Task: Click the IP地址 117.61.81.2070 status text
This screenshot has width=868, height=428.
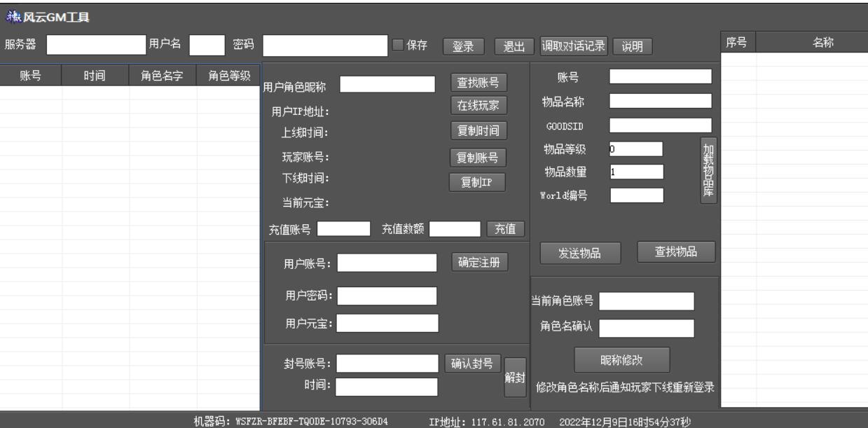Action: pyautogui.click(x=488, y=422)
